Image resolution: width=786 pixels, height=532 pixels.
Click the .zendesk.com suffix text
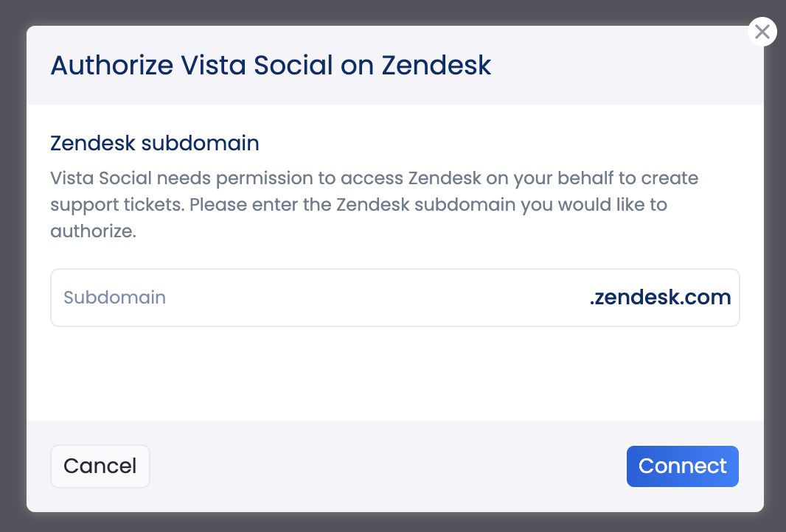click(x=660, y=297)
